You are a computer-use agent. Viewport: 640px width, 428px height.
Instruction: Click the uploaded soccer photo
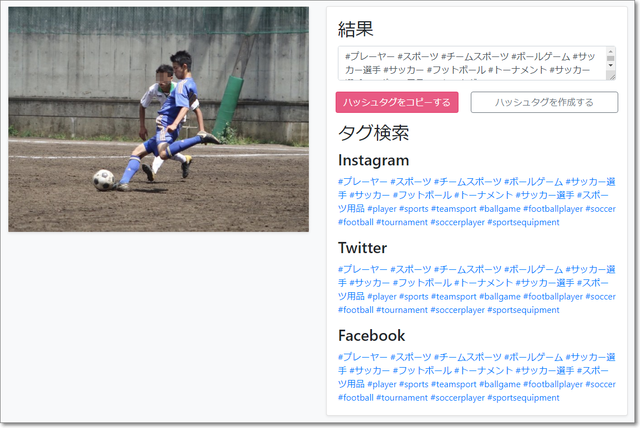pos(158,119)
